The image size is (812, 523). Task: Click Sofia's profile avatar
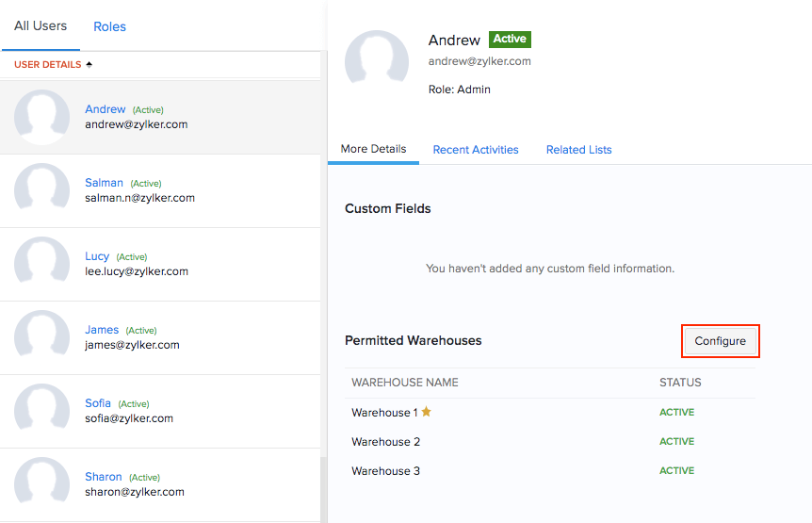(x=41, y=412)
